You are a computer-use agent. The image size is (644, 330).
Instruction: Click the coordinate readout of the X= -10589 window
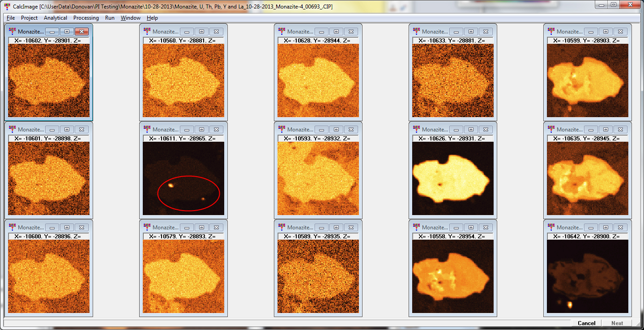(318, 236)
